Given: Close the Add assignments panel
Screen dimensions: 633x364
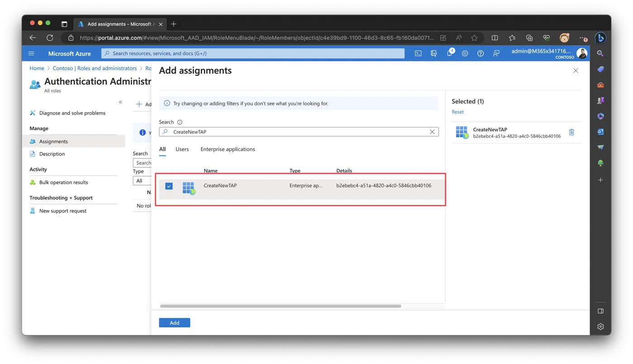Looking at the screenshot, I should [576, 71].
